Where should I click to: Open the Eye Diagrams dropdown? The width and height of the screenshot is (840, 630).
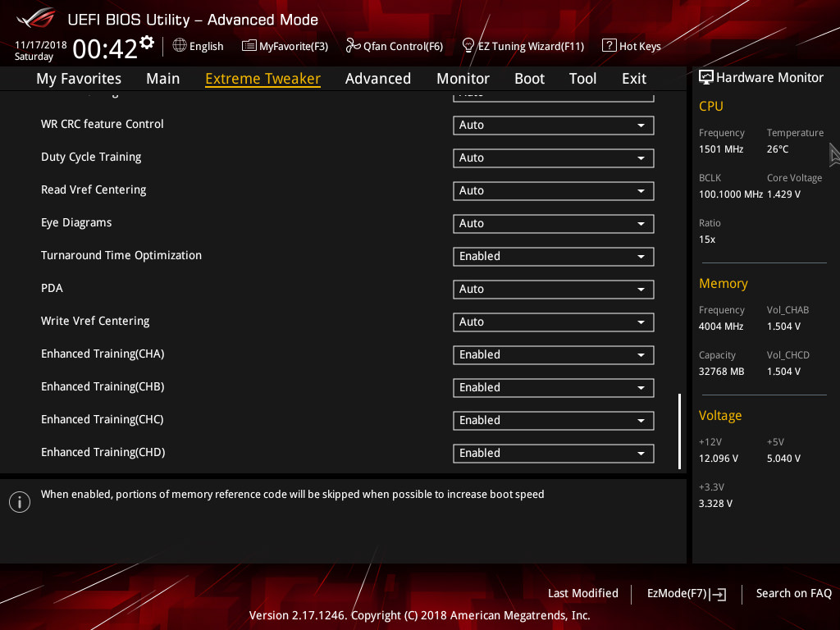pyautogui.click(x=554, y=223)
